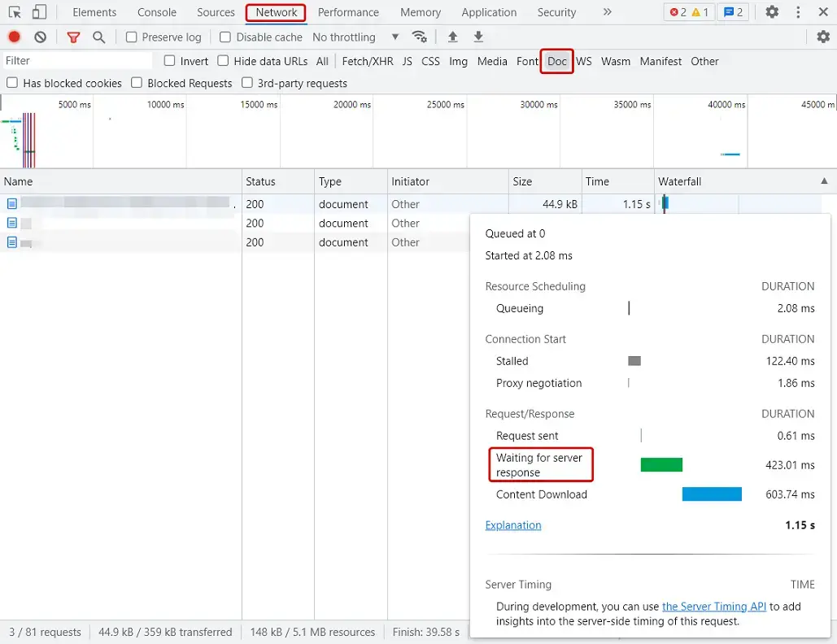The width and height of the screenshot is (837, 644).
Task: Select the second document row icon
Action: coord(11,223)
